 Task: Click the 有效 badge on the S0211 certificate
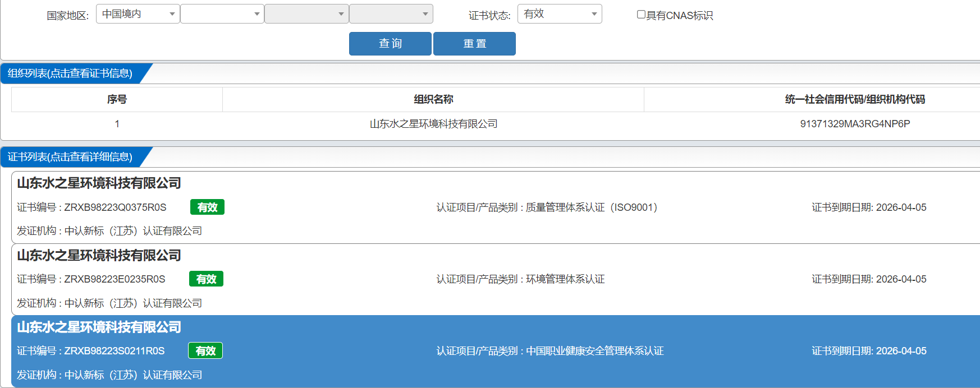click(x=205, y=351)
